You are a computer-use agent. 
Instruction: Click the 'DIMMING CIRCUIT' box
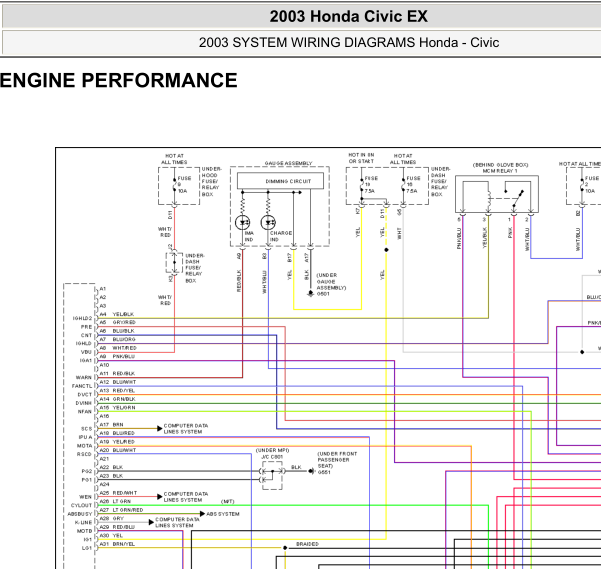point(281,181)
